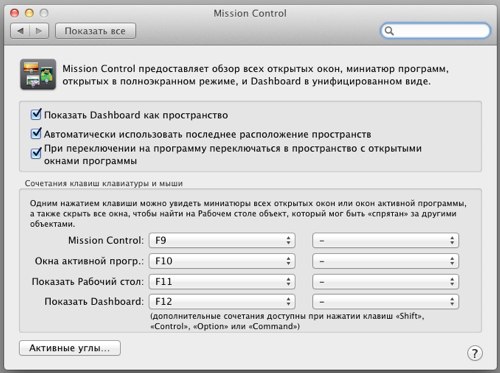
Task: Click the Окна активной прогр.: label
Action: (89, 261)
